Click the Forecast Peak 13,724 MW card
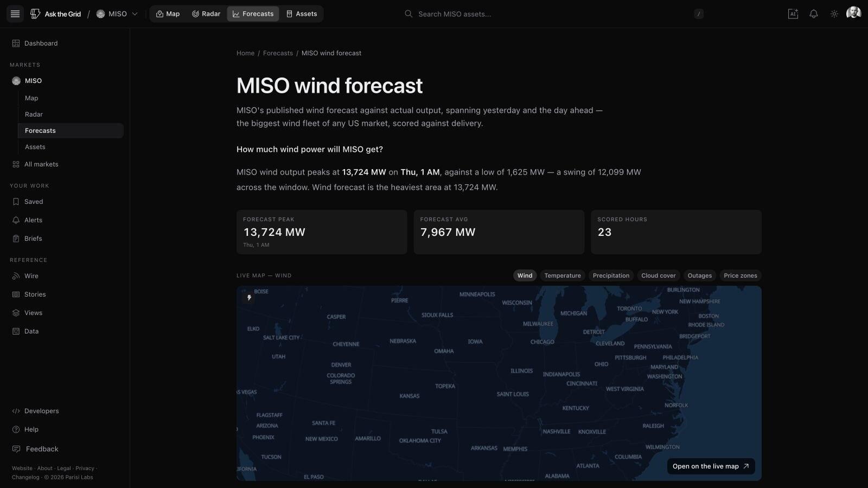 coord(322,232)
